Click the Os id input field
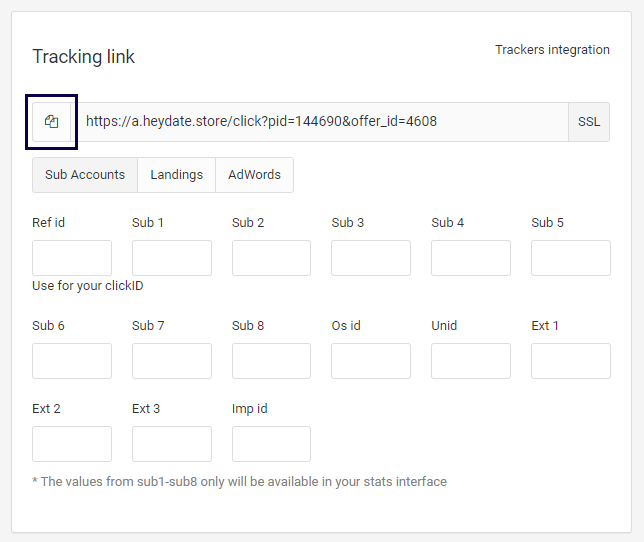The image size is (644, 542). point(371,361)
